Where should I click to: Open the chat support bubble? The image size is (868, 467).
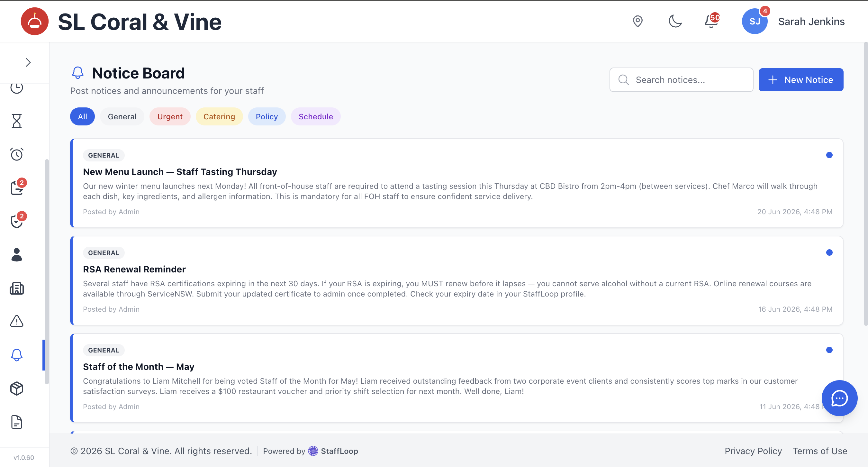839,398
